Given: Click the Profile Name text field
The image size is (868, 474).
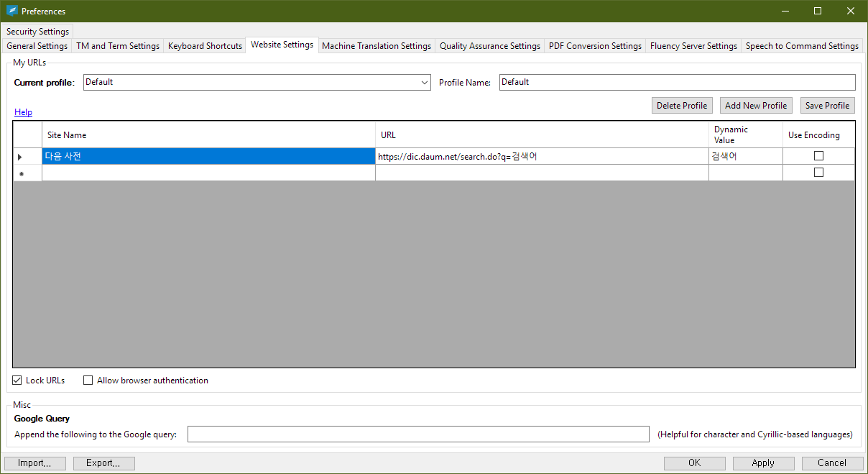Looking at the screenshot, I should (677, 83).
